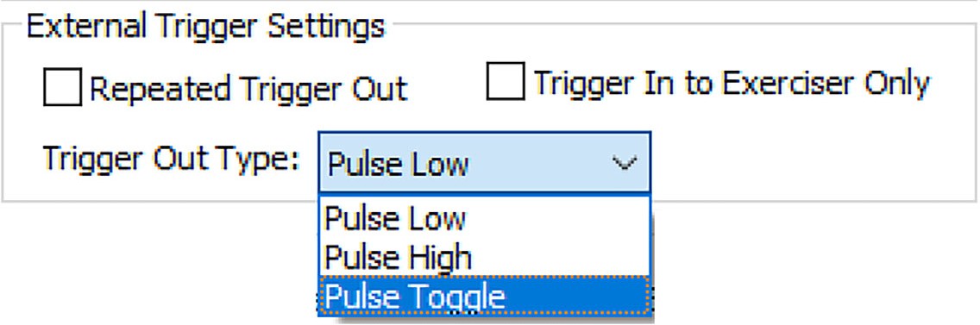
Task: Click blank area below the settings group
Action: [x=813, y=262]
